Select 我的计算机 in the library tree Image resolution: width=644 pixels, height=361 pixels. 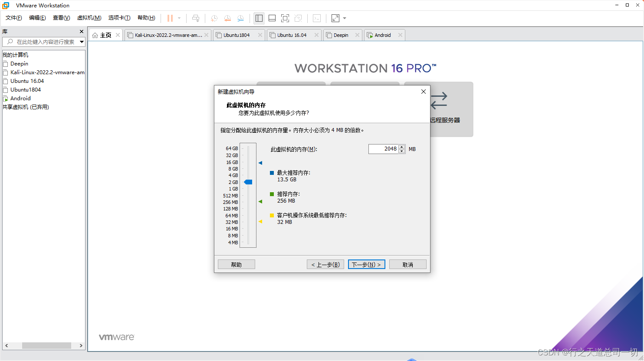16,55
